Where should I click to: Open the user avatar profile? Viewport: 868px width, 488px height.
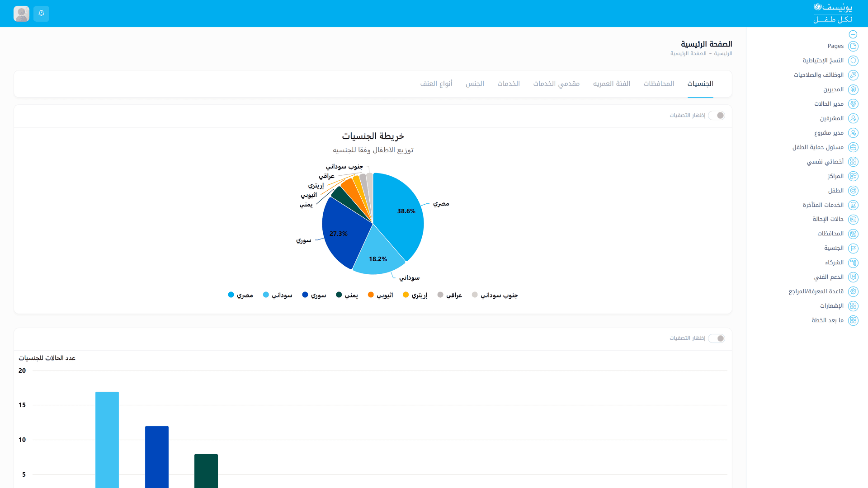tap(21, 14)
